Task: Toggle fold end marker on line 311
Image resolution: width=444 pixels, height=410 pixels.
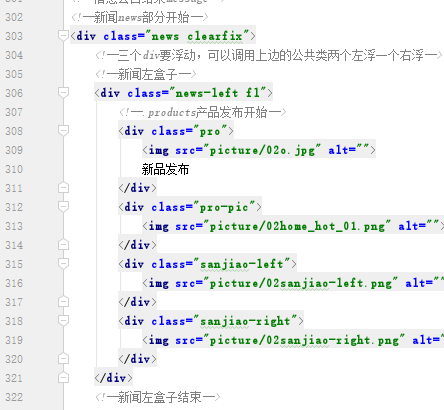Action: pos(63,188)
